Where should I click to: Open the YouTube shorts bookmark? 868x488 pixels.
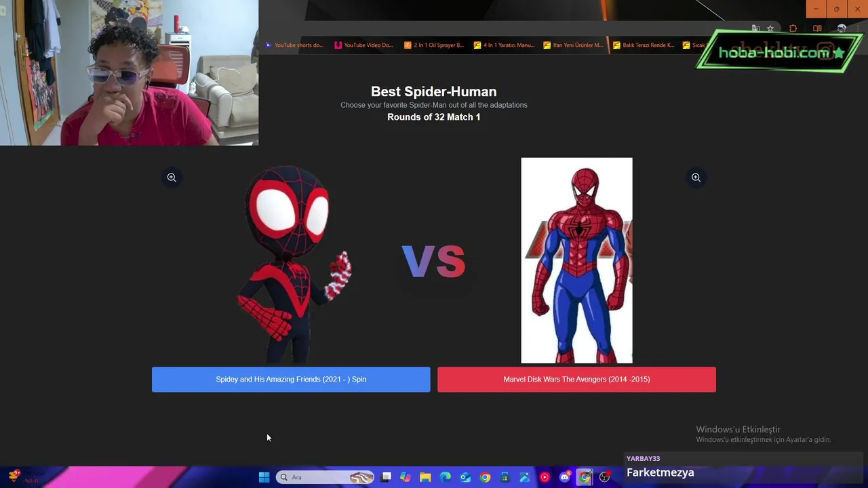[295, 45]
